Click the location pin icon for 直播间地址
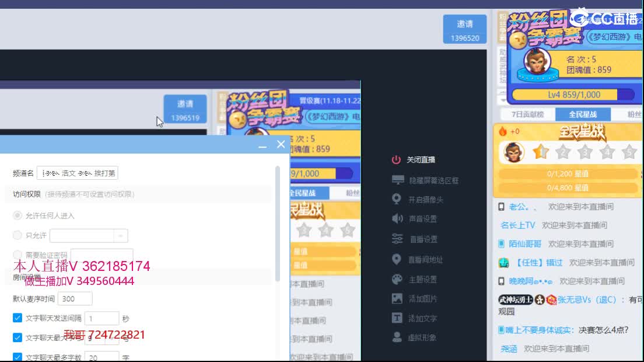Viewport: 644px width, 362px height. click(396, 259)
